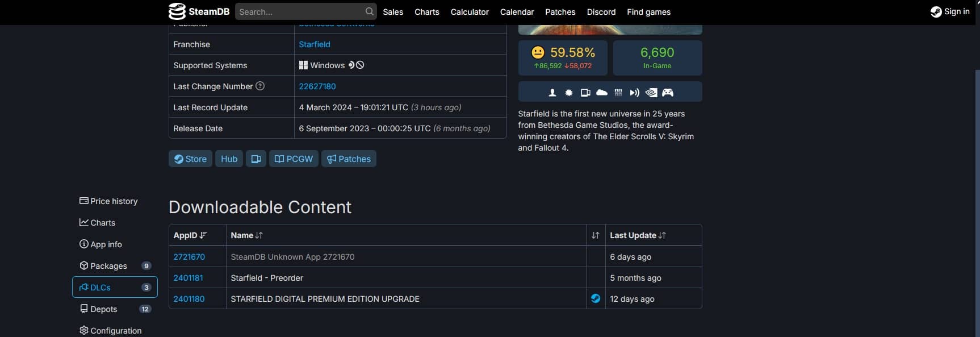Open Depots sidebar tab
Image resolution: width=980 pixels, height=337 pixels.
114,309
